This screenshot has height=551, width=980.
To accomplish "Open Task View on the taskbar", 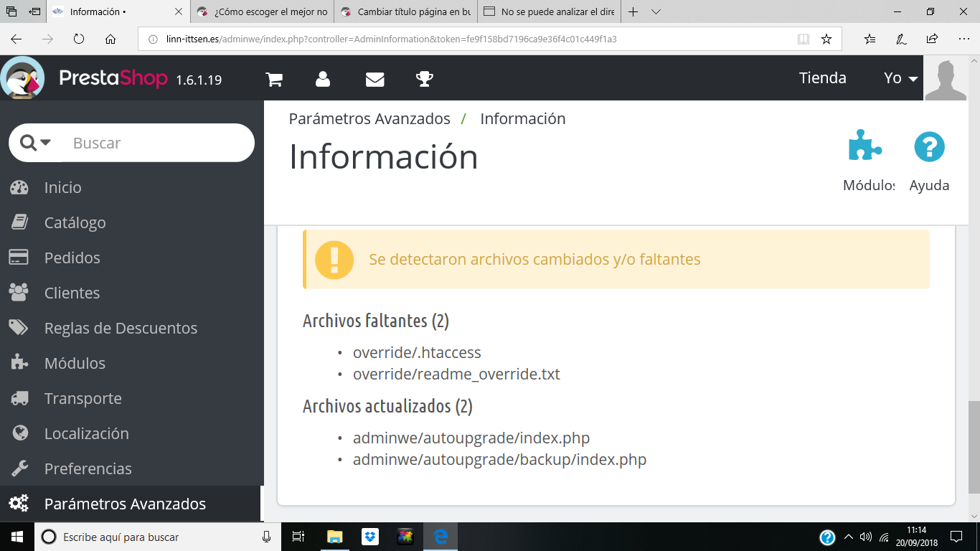I will [x=299, y=537].
